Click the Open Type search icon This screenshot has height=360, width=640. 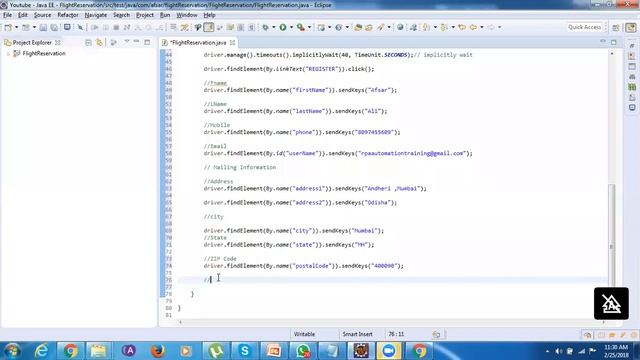click(358, 27)
